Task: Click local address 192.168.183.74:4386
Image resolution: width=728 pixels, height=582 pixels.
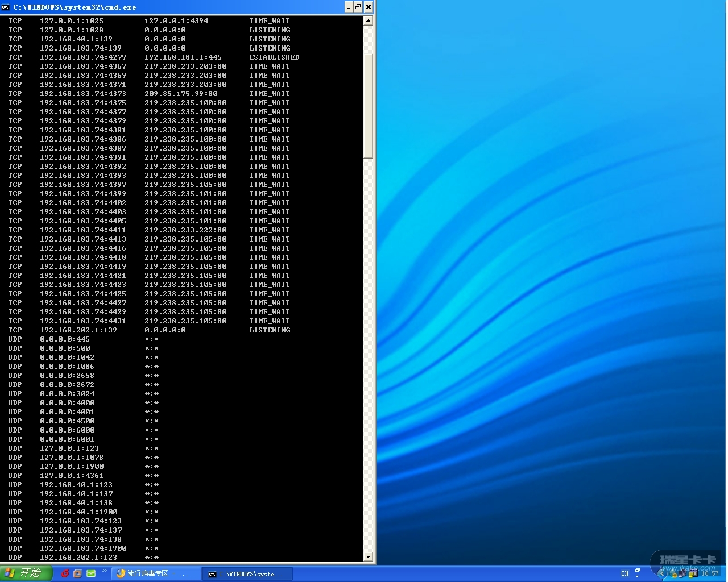Action: pos(83,139)
